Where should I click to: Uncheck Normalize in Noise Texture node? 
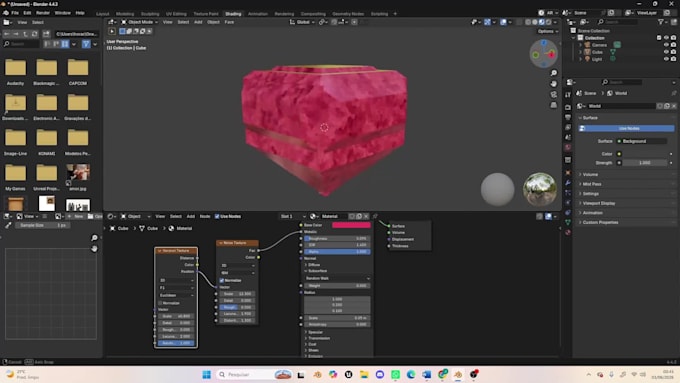(x=222, y=281)
